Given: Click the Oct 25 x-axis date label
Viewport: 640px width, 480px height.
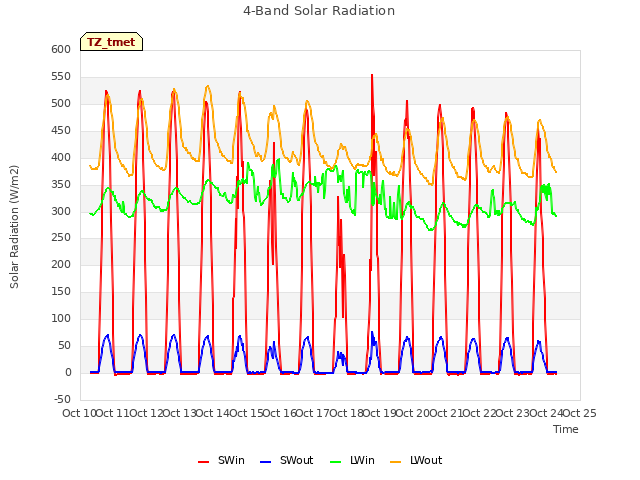Looking at the screenshot, I should [x=579, y=413].
